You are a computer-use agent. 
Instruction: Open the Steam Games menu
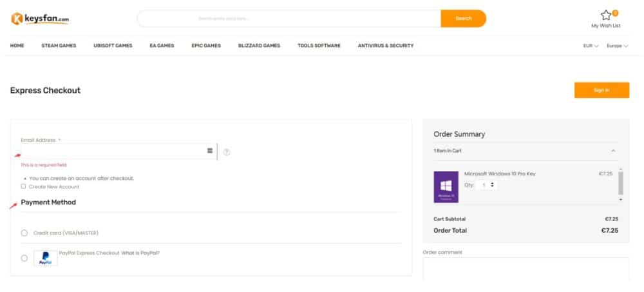pyautogui.click(x=59, y=46)
